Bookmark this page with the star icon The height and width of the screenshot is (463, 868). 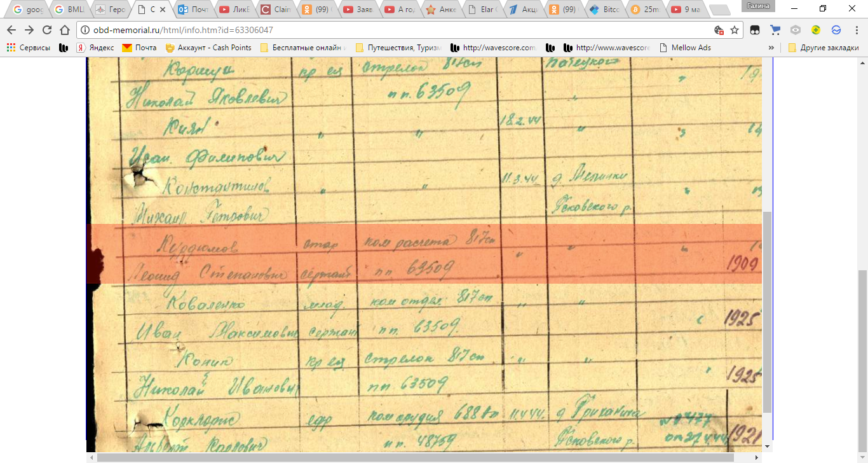point(735,30)
